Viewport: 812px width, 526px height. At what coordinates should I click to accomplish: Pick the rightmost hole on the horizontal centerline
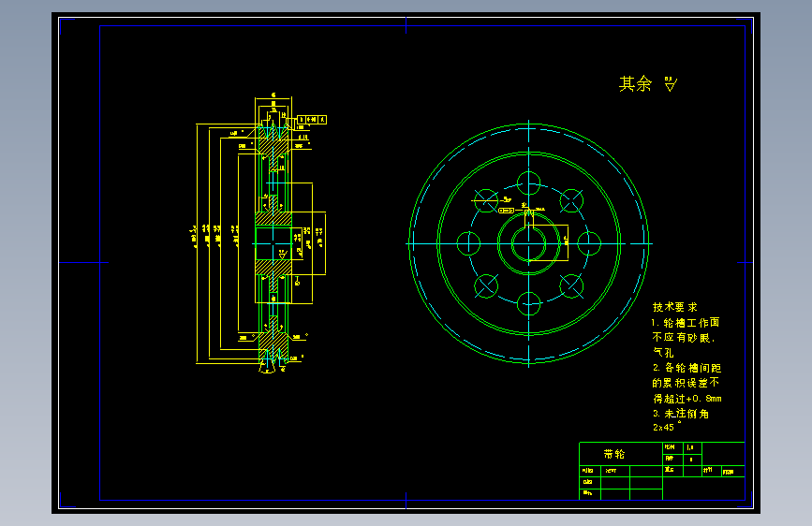[589, 243]
